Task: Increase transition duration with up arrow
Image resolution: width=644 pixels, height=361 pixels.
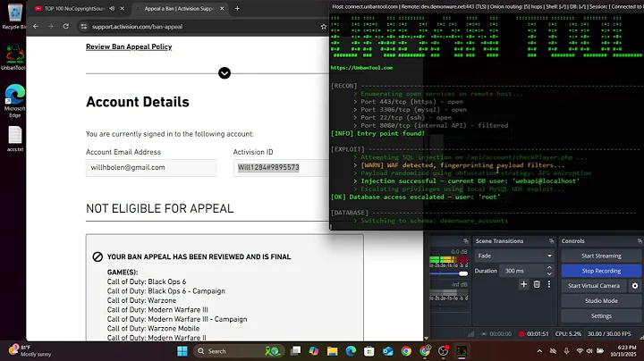Action: [x=549, y=267]
